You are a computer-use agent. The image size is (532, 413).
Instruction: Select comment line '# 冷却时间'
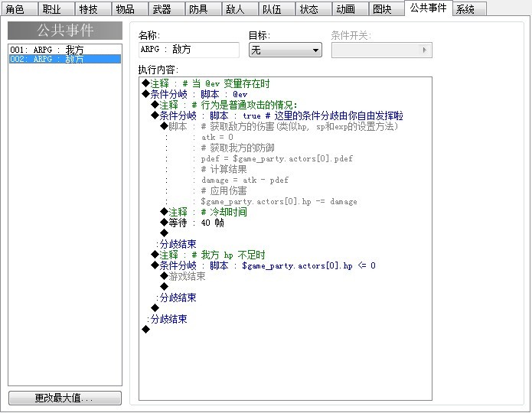(x=204, y=212)
